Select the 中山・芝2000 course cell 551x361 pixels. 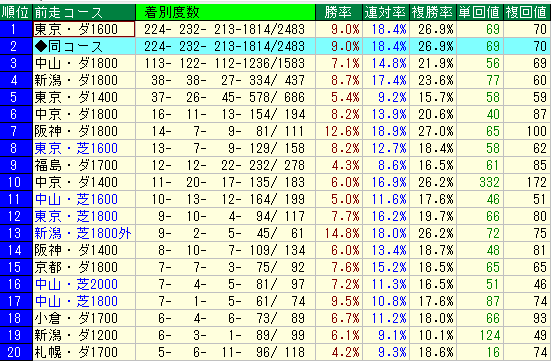click(84, 284)
